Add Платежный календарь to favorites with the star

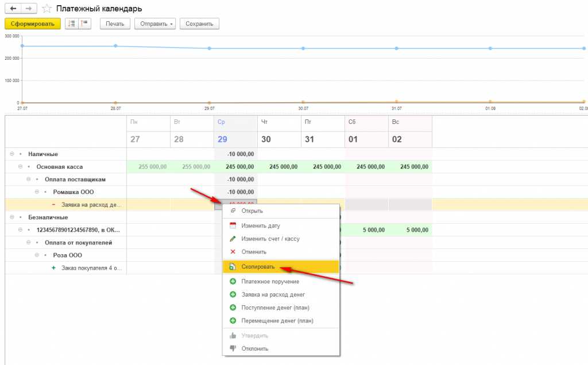[x=47, y=9]
